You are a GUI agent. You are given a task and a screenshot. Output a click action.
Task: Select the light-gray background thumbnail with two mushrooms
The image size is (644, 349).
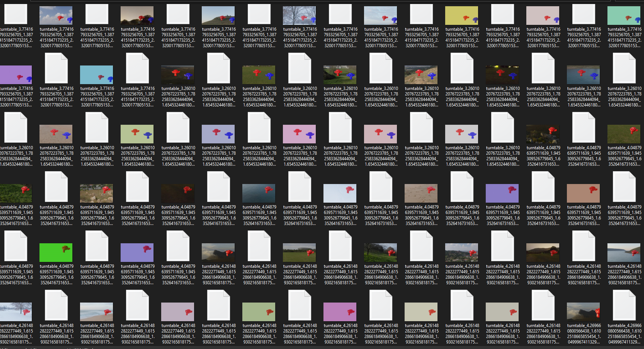[462, 134]
